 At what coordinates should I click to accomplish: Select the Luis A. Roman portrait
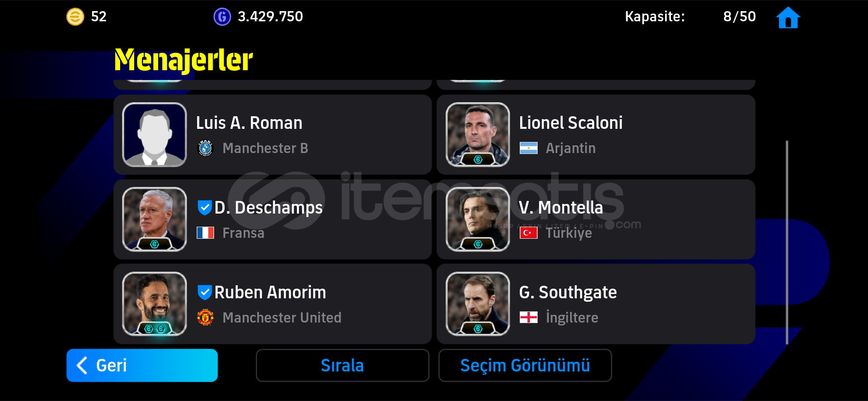[x=155, y=135]
